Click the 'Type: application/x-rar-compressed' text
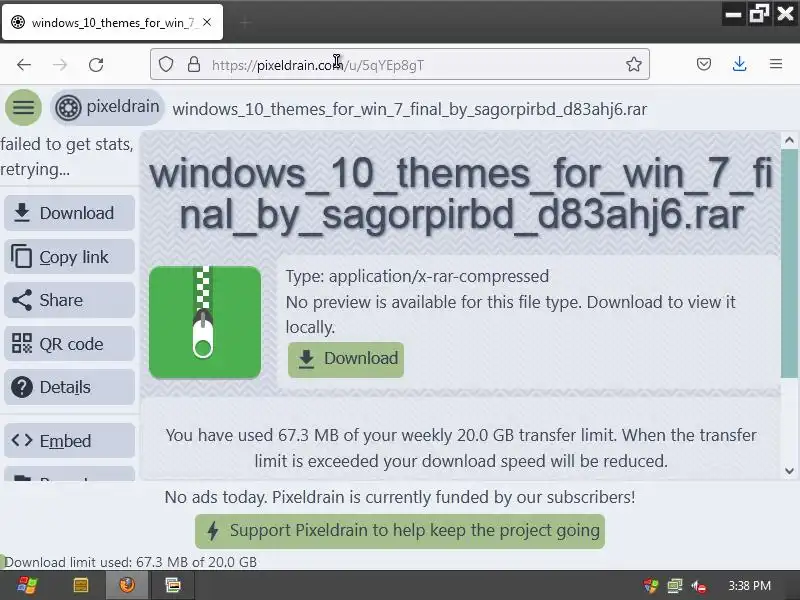Viewport: 800px width, 600px height. coord(417,276)
